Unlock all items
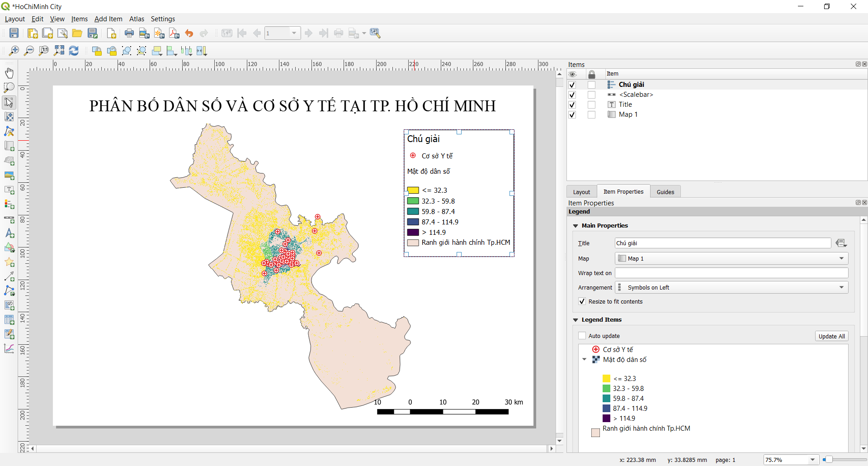This screenshot has height=466, width=868. click(x=112, y=51)
